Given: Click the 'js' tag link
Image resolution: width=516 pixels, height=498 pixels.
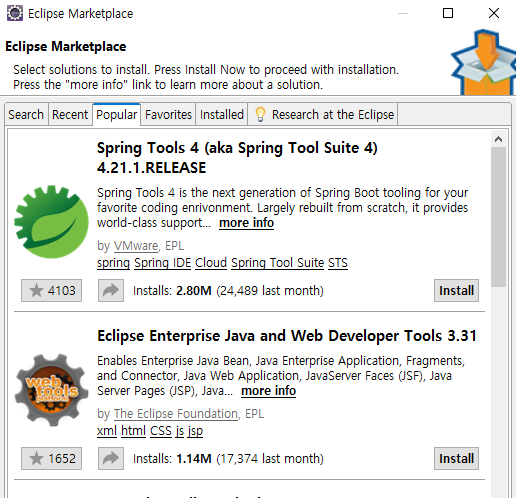Looking at the screenshot, I should 180,431.
